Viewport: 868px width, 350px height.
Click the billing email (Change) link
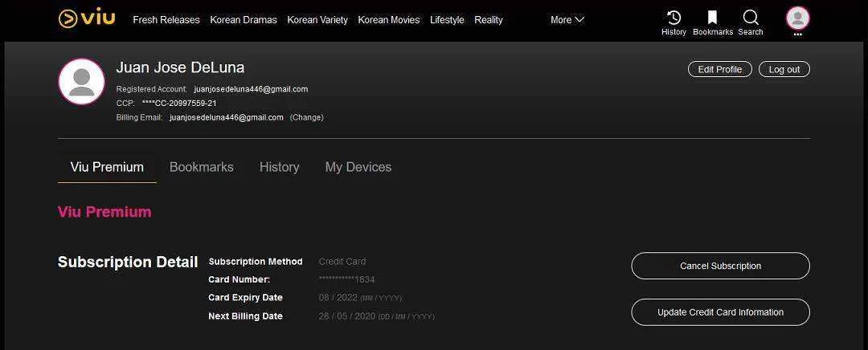(307, 117)
